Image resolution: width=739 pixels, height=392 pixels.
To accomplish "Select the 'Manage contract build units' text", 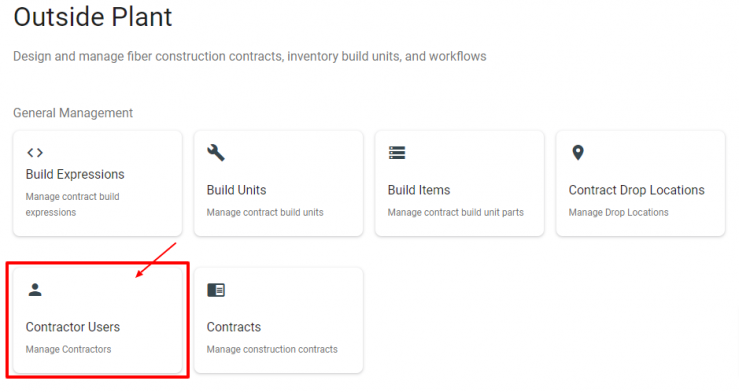I will 265,212.
